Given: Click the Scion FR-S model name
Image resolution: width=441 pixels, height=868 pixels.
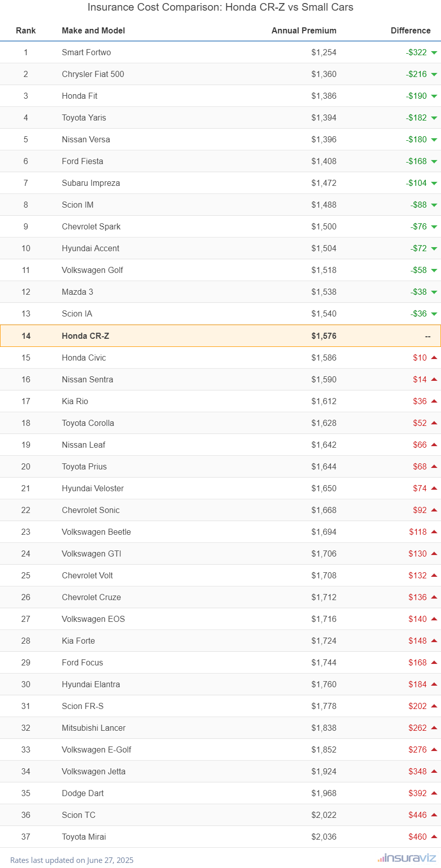Looking at the screenshot, I should pos(83,706).
